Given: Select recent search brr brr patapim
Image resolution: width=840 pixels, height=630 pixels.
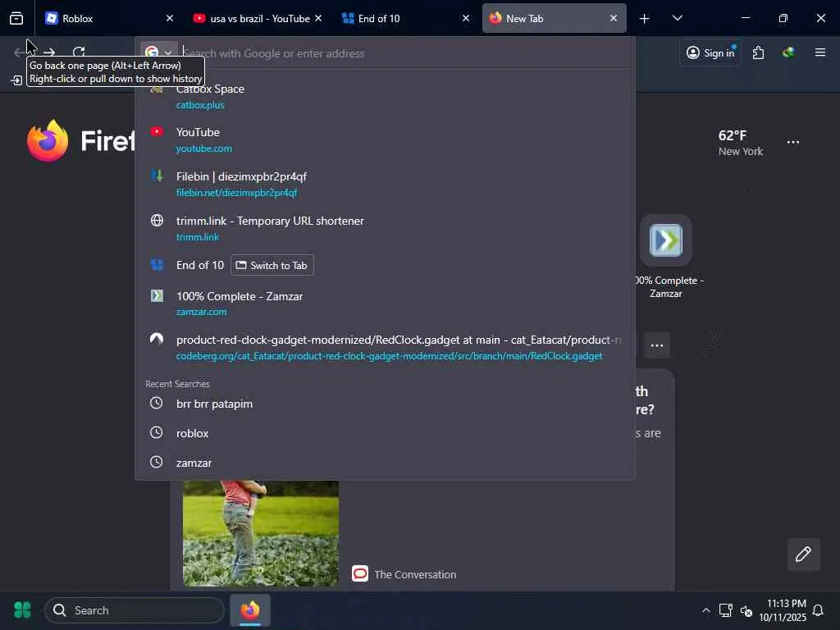Looking at the screenshot, I should 385,404.
